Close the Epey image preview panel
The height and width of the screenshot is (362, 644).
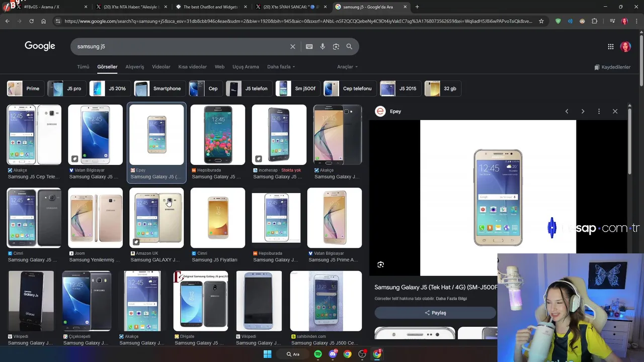(x=615, y=111)
